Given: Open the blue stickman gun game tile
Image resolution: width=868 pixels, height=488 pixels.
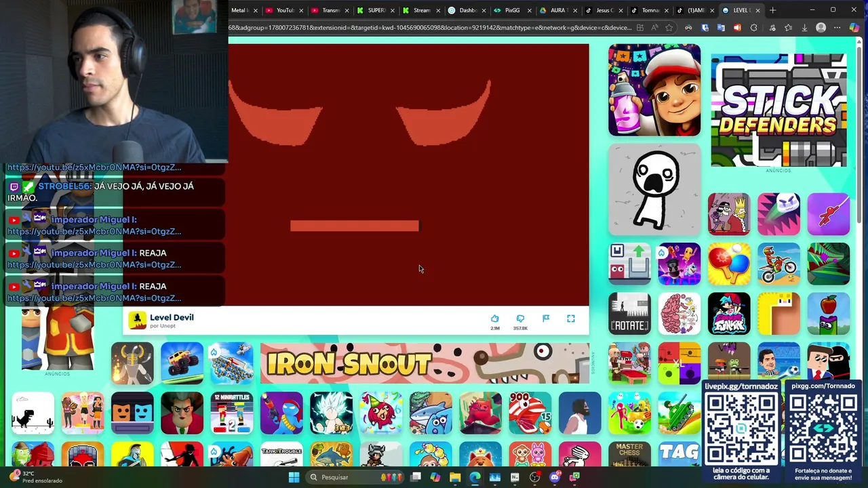Looking at the screenshot, I should (x=281, y=413).
